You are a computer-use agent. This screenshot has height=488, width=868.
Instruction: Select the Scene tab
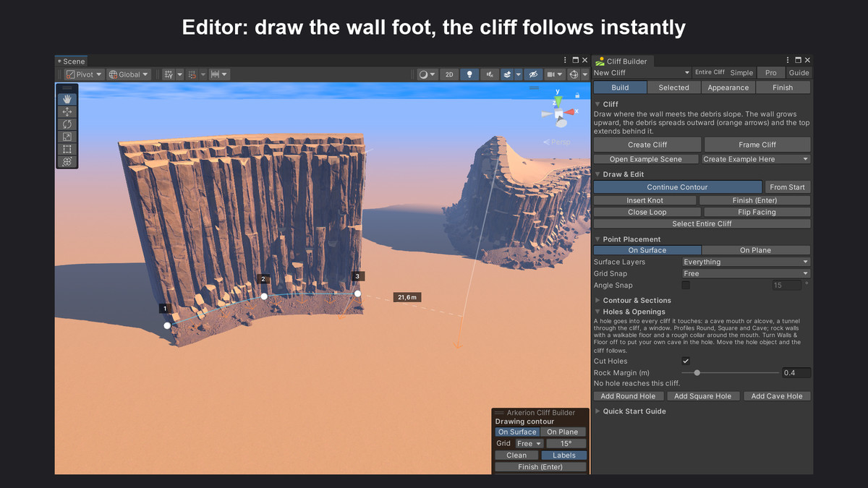(70, 61)
